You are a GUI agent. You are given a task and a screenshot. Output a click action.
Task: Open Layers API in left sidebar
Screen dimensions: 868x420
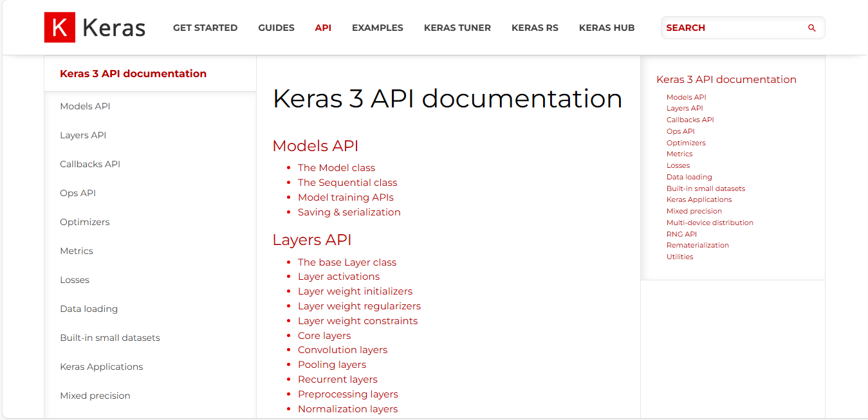click(83, 135)
